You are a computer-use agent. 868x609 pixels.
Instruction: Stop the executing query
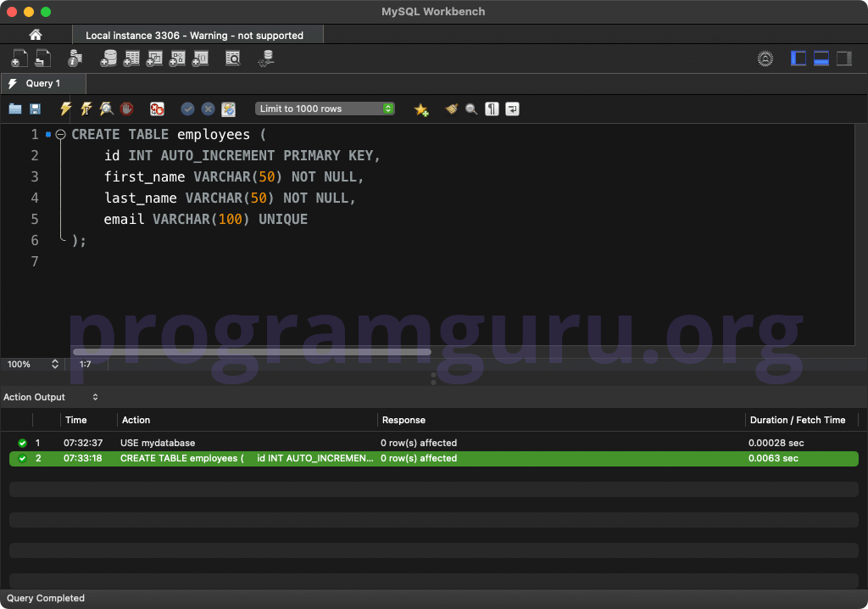click(127, 109)
